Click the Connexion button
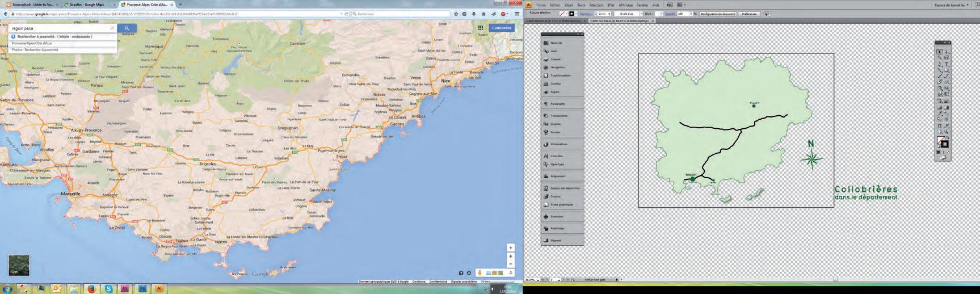 (x=501, y=27)
